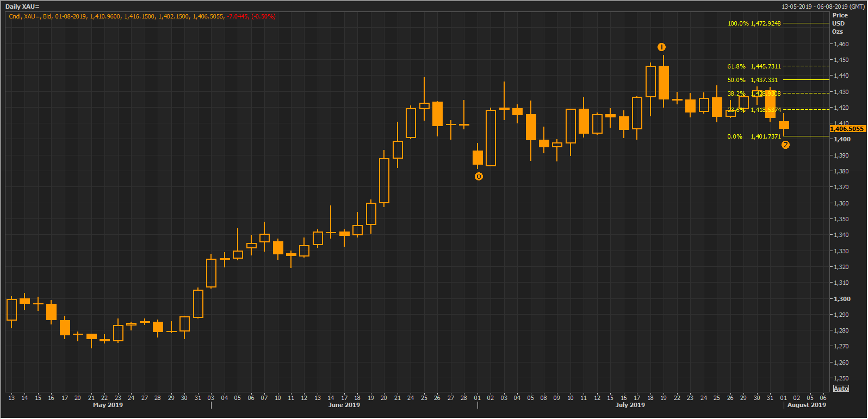
Task: Click the -7.0445 (-0.50%) change value
Action: [251, 16]
